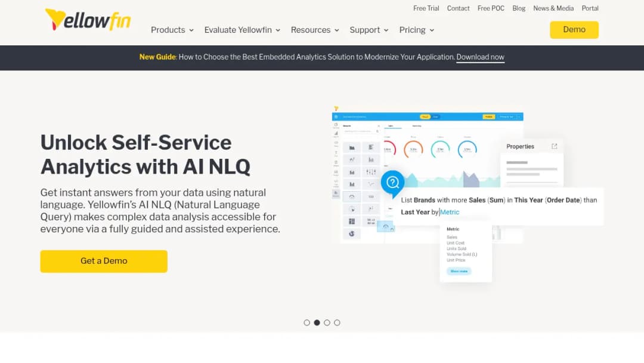
Task: Select the third carousel slide dot
Action: (327, 323)
